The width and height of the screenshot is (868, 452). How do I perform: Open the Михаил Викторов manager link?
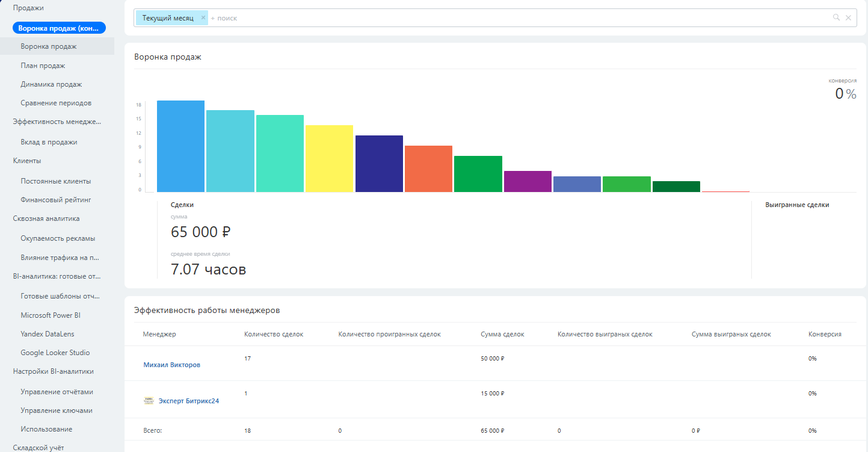(171, 365)
